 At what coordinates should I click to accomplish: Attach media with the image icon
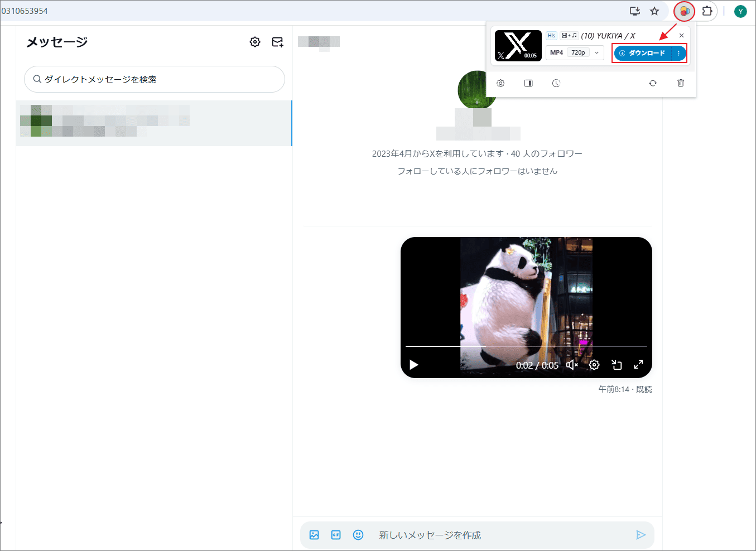tap(314, 535)
